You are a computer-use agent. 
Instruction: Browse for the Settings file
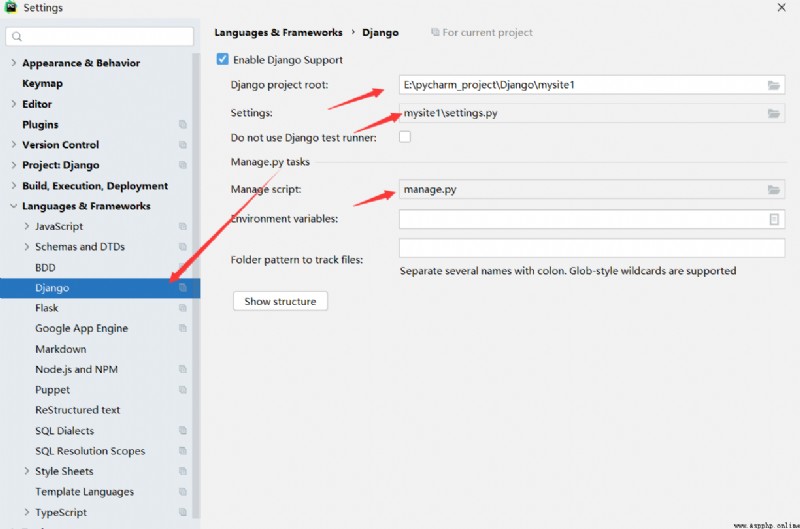tap(773, 113)
